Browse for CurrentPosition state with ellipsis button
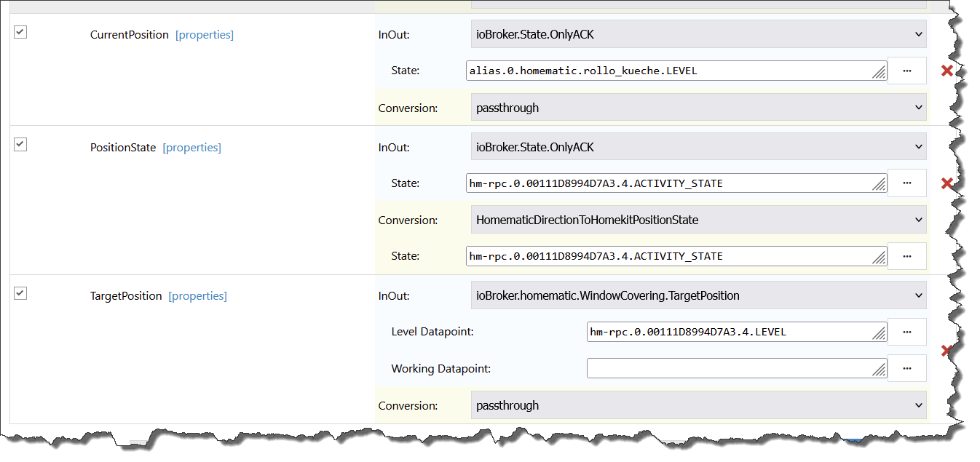This screenshot has height=462, width=980. tap(906, 71)
